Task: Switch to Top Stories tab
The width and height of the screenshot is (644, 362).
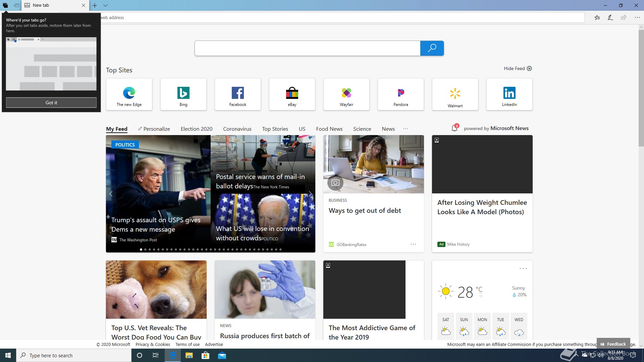Action: 275,129
